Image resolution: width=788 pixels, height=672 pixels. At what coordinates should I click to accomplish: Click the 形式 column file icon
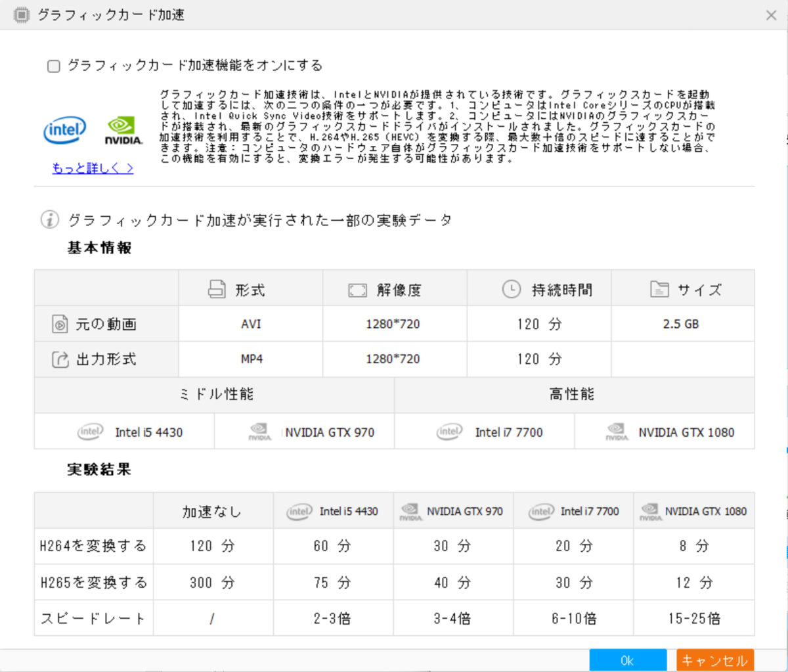217,289
